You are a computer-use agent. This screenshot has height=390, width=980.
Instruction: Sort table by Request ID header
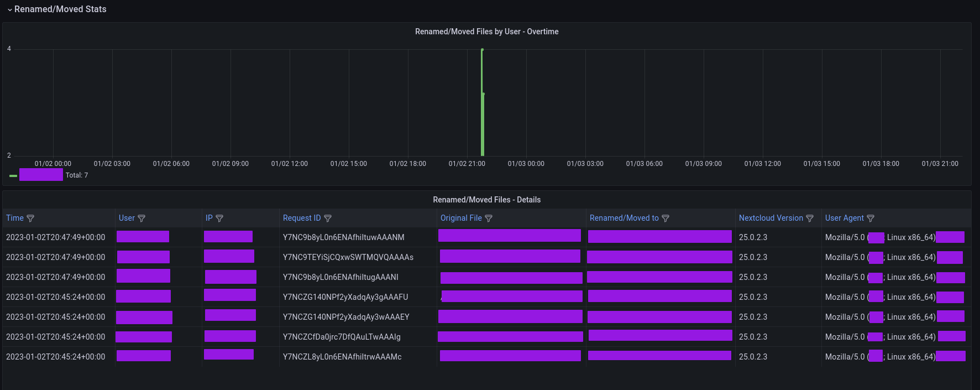(x=301, y=218)
